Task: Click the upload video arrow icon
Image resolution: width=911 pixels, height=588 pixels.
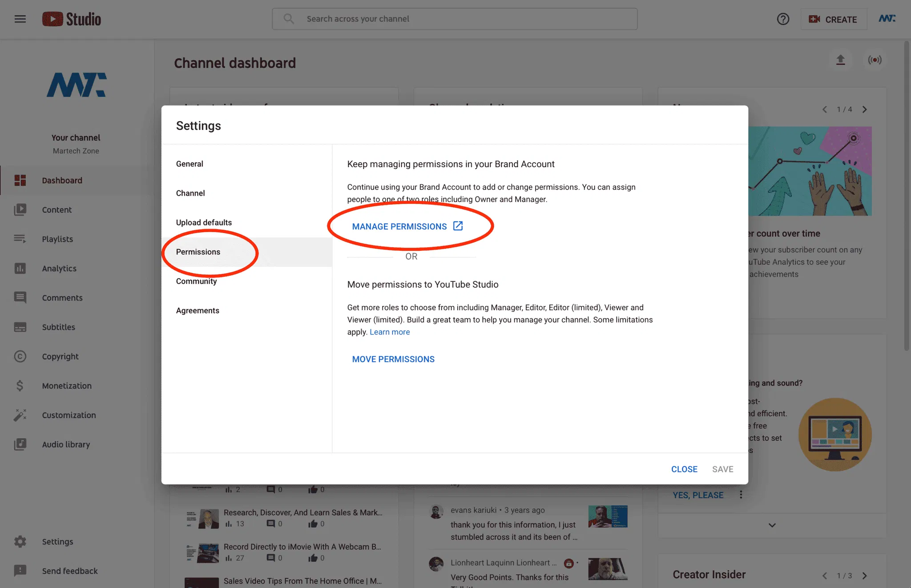Action: click(x=840, y=60)
